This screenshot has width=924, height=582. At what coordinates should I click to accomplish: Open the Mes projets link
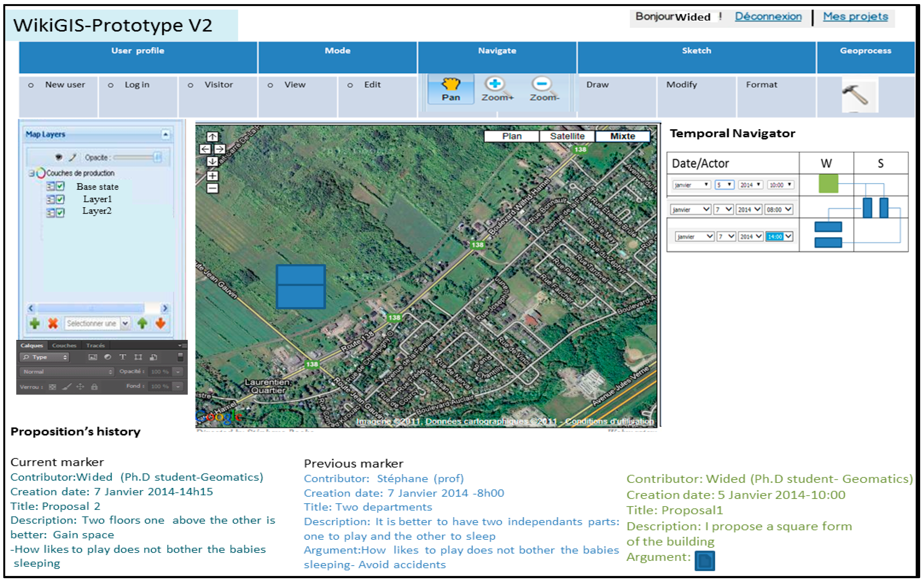pos(855,16)
